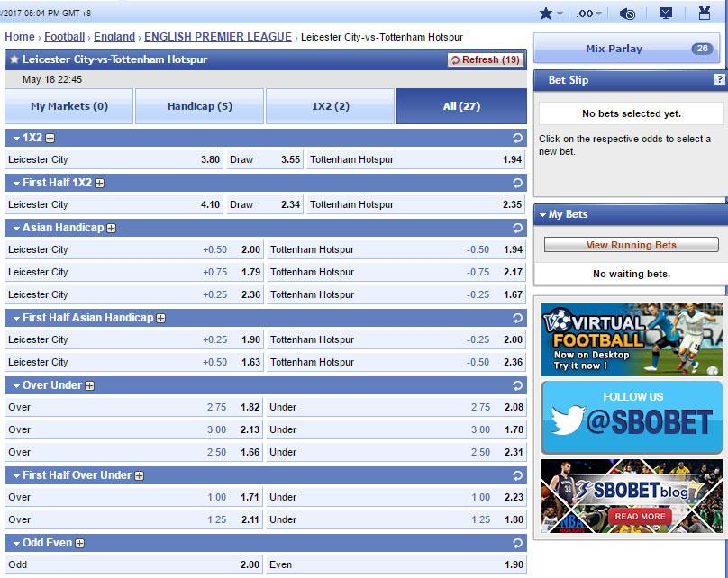Screen dimensions: 728x578
Task: Open the .00 odds format dropdown
Action: click(588, 14)
